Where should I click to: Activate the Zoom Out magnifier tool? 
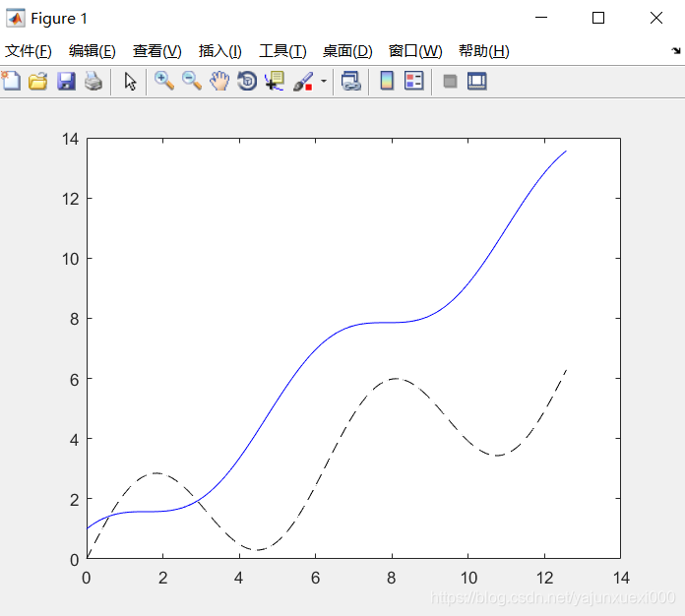pos(192,82)
